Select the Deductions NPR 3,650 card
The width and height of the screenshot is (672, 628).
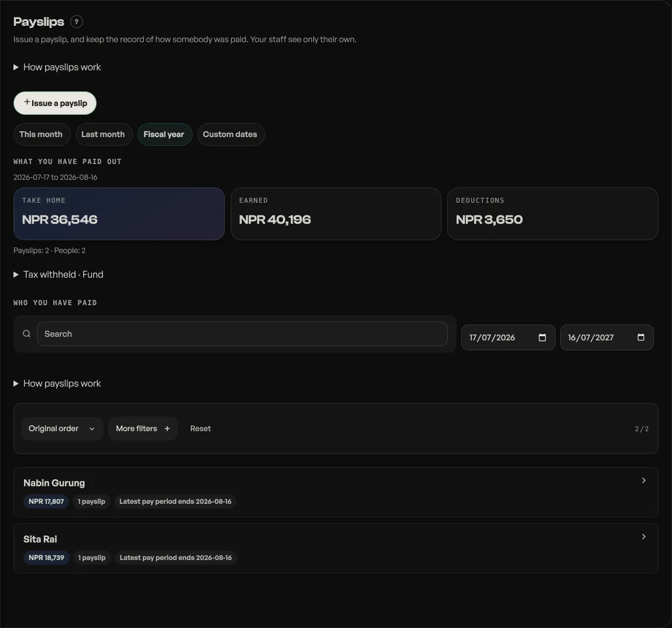(553, 214)
